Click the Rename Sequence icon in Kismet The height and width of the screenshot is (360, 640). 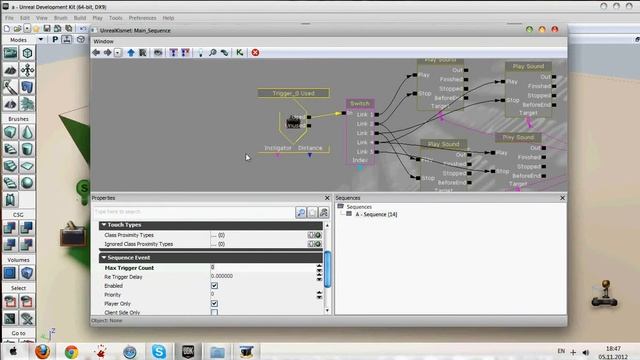142,53
